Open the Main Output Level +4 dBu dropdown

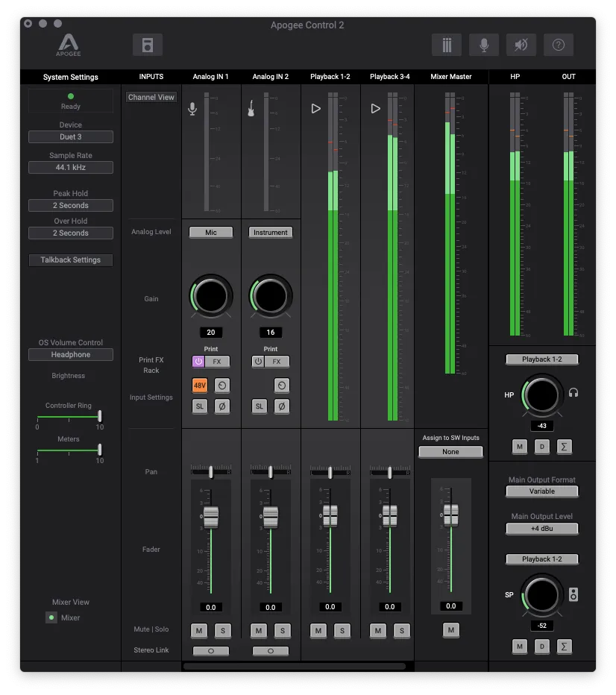pos(541,529)
